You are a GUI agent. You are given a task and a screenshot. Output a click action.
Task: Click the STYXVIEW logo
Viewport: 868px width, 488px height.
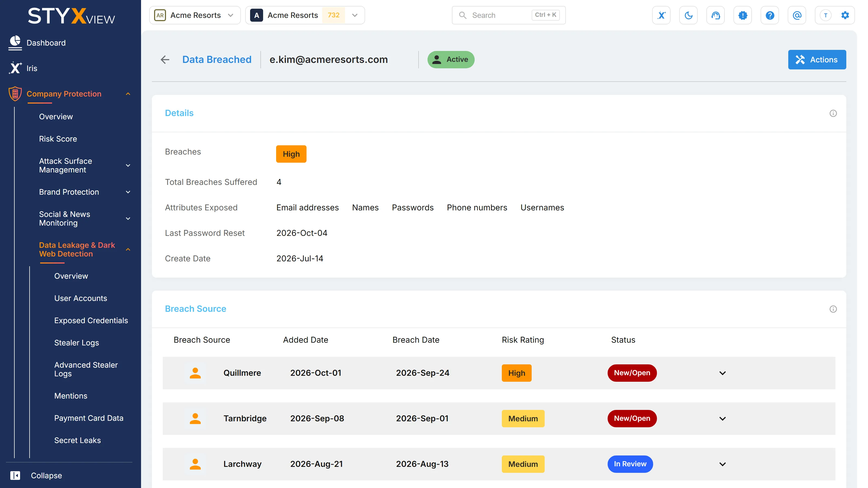(71, 16)
